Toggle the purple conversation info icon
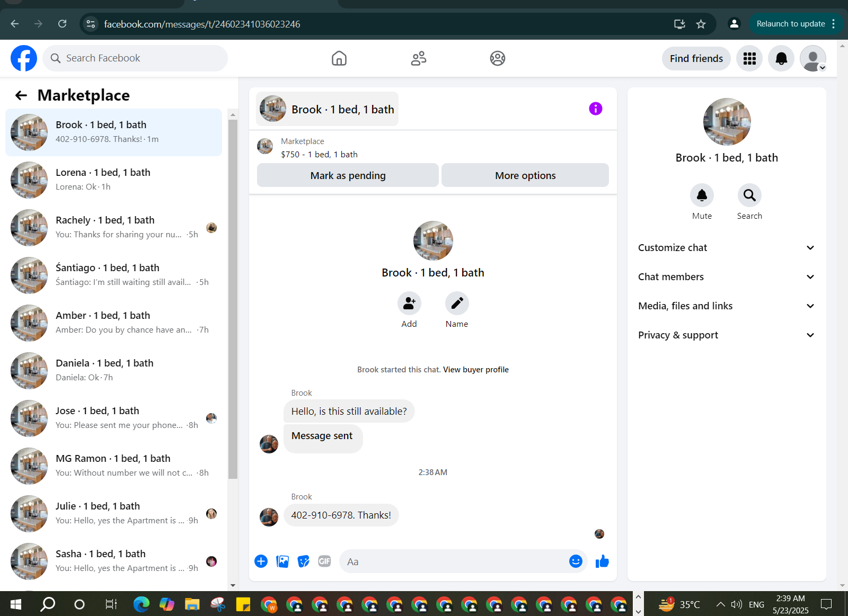This screenshot has width=848, height=616. [x=596, y=109]
